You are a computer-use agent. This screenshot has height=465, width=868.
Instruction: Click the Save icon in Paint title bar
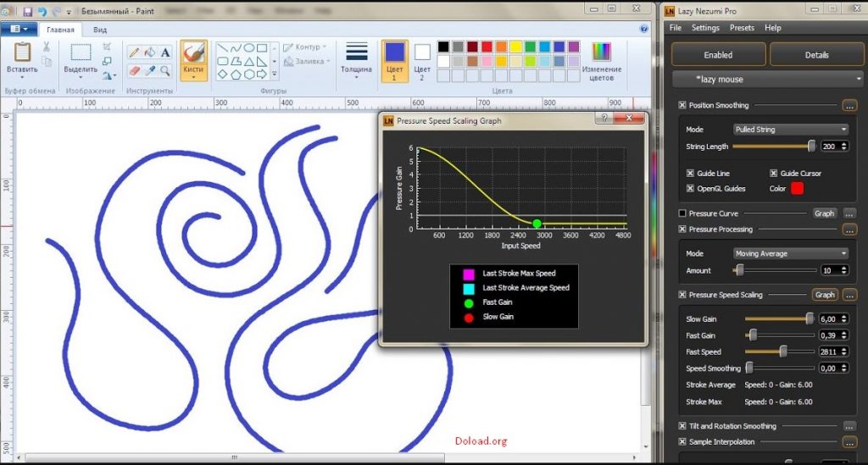28,11
